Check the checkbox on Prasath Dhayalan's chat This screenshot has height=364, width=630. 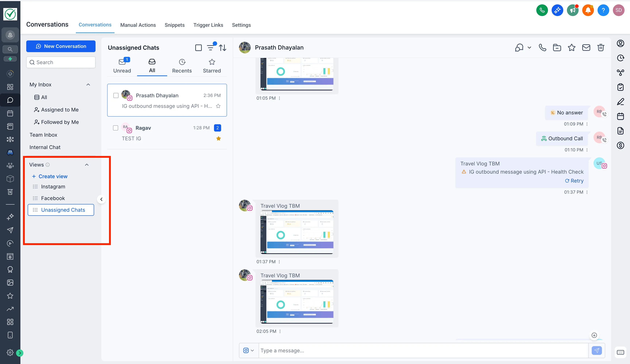tap(116, 95)
